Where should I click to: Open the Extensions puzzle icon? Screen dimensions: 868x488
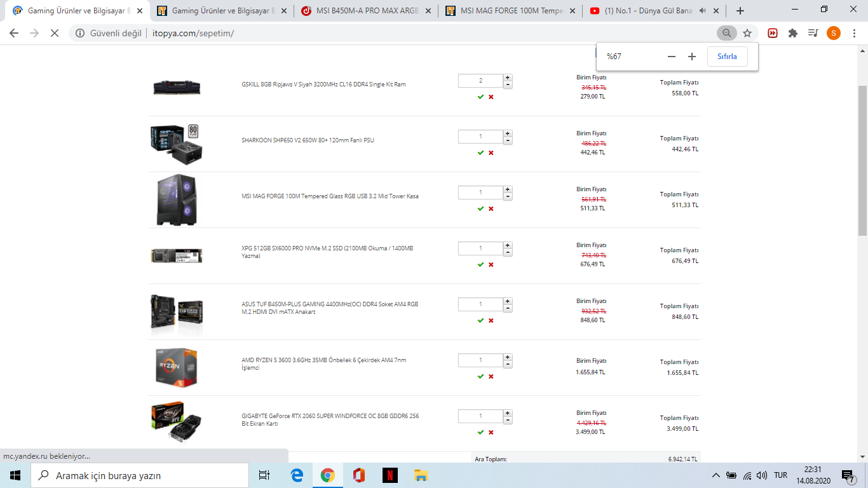[x=793, y=33]
